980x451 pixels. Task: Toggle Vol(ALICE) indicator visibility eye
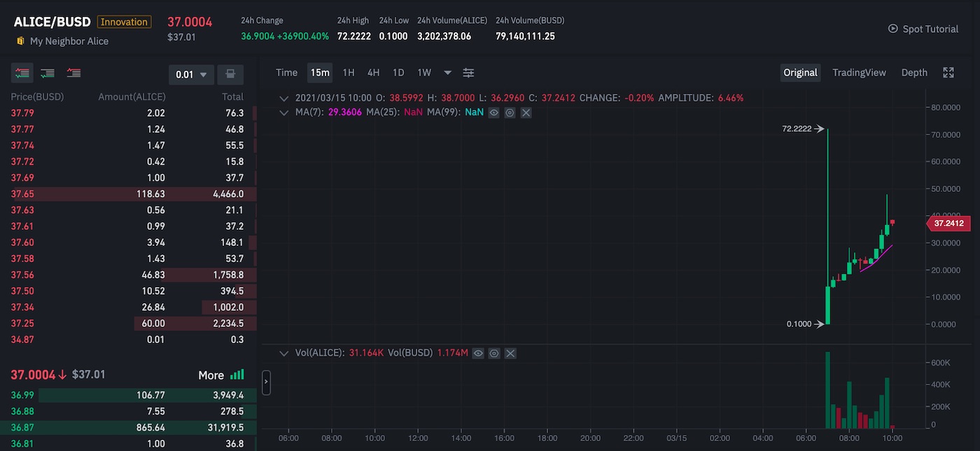pos(478,353)
